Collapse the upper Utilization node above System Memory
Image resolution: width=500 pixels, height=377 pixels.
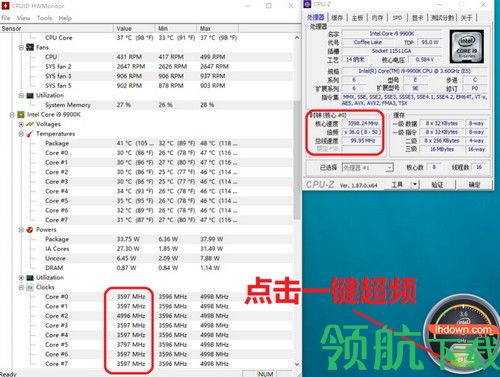pos(21,96)
